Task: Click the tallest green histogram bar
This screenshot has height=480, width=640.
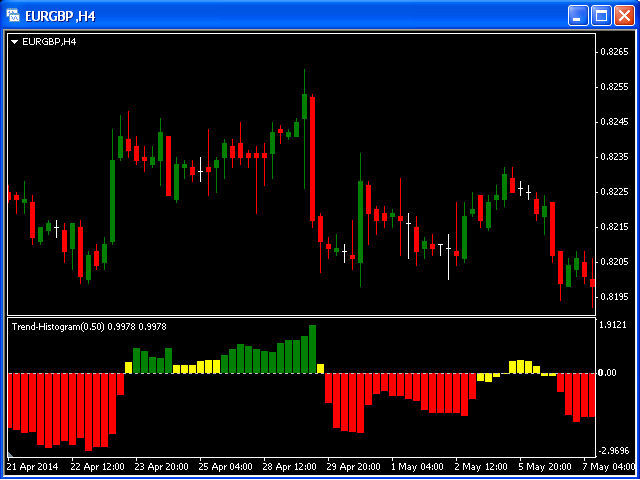Action: [313, 349]
